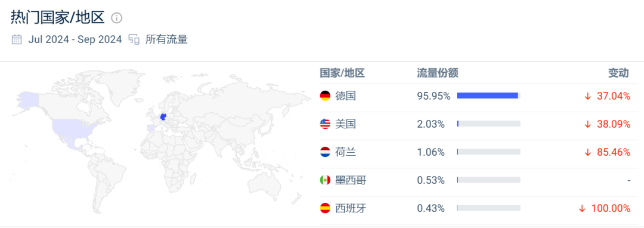Open the calendar icon for date range
Screen dimensions: 644x228
point(17,39)
